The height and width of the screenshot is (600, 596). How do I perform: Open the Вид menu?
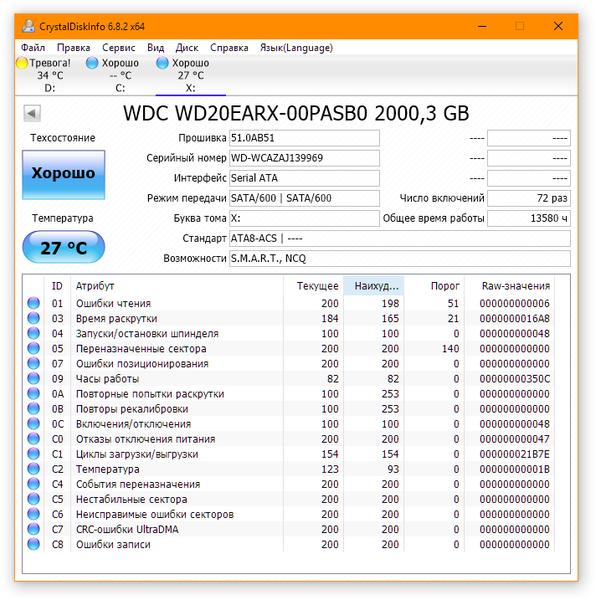156,48
